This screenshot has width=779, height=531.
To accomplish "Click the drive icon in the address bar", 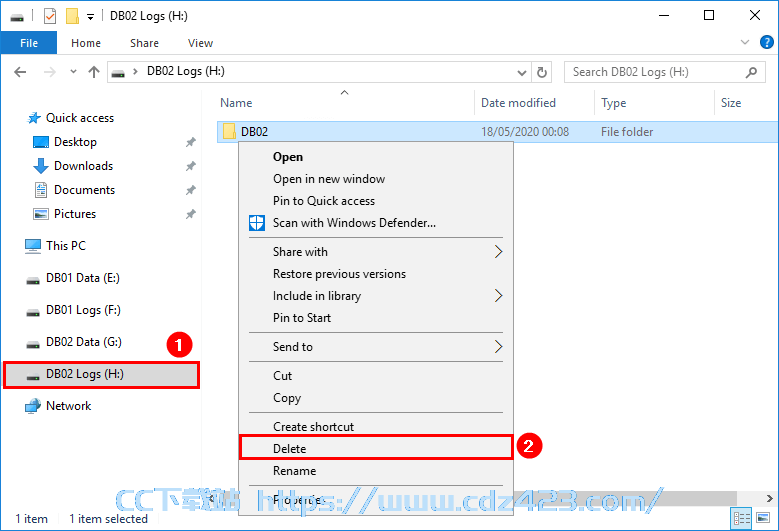I will (x=118, y=73).
